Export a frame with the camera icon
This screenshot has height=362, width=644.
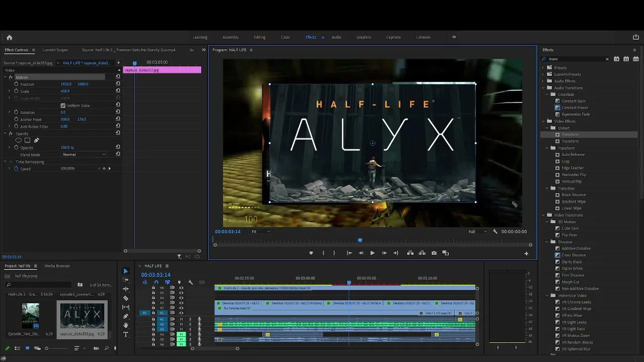click(434, 253)
